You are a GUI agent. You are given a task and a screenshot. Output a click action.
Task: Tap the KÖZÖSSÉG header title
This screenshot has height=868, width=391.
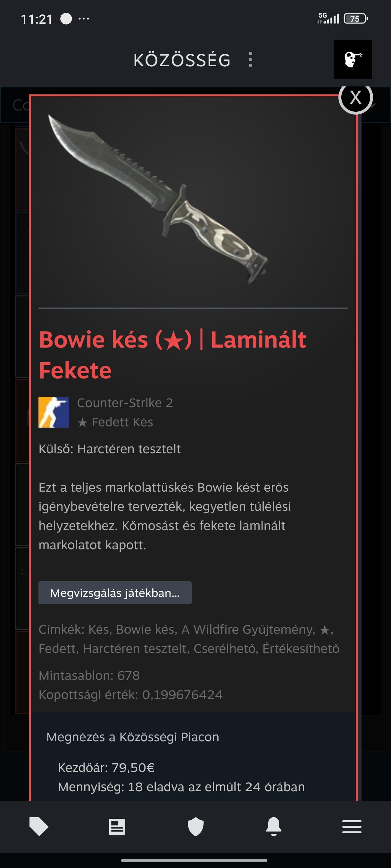click(182, 60)
